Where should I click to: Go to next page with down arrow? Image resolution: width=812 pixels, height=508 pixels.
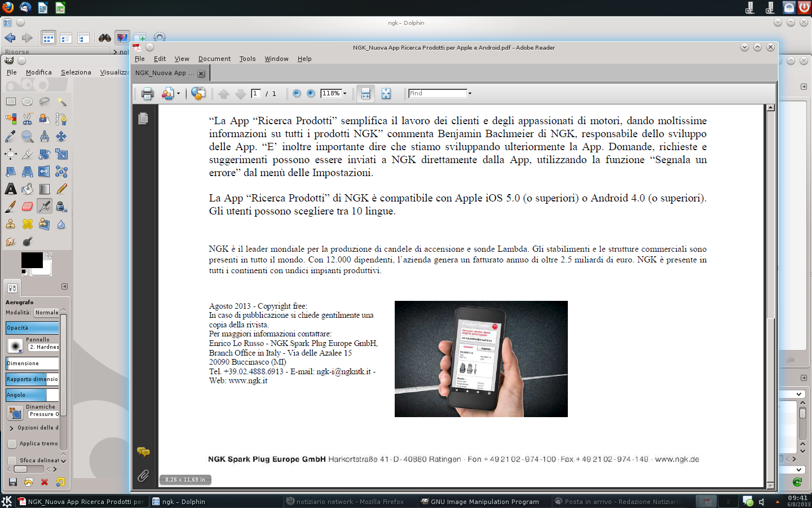click(x=240, y=94)
